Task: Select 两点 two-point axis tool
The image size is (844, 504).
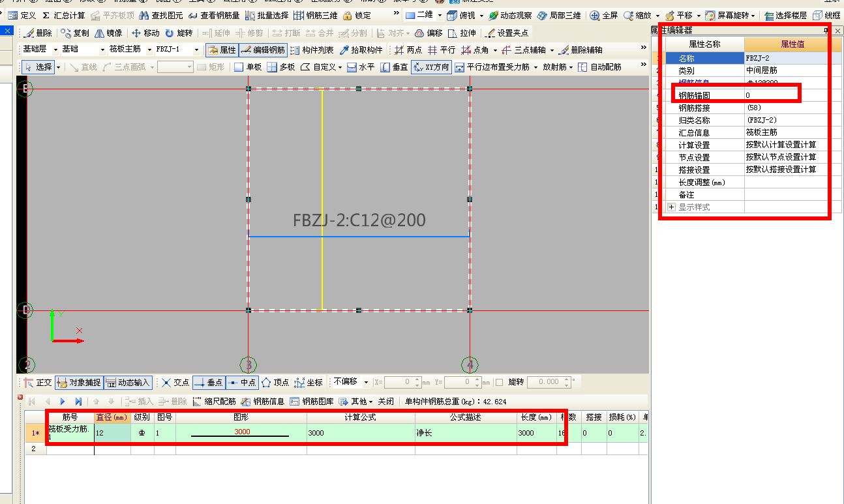Action: pyautogui.click(x=408, y=50)
